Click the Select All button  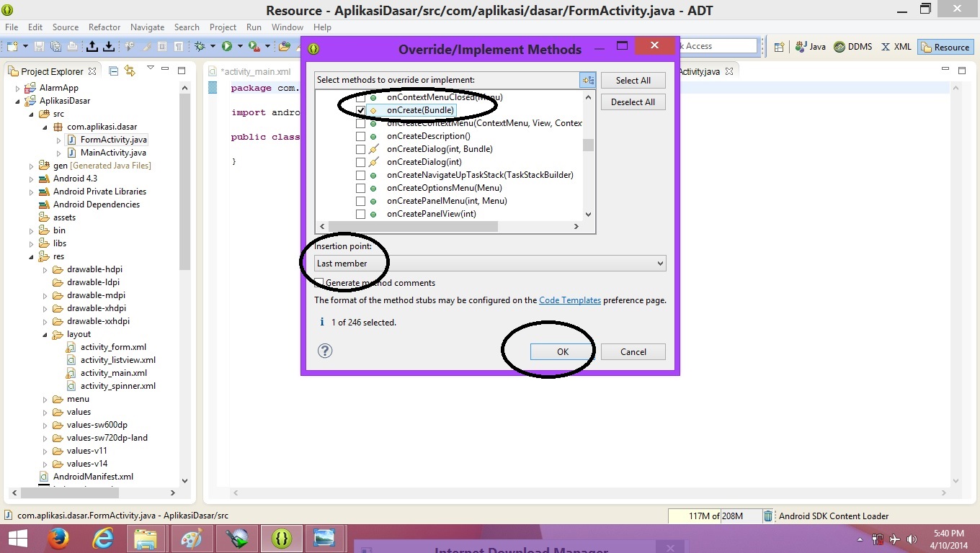[633, 81]
